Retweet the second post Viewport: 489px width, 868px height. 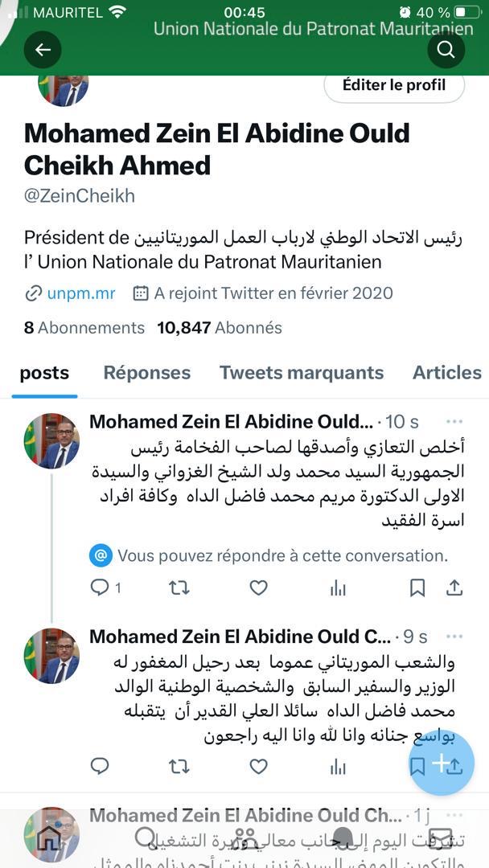tap(179, 767)
